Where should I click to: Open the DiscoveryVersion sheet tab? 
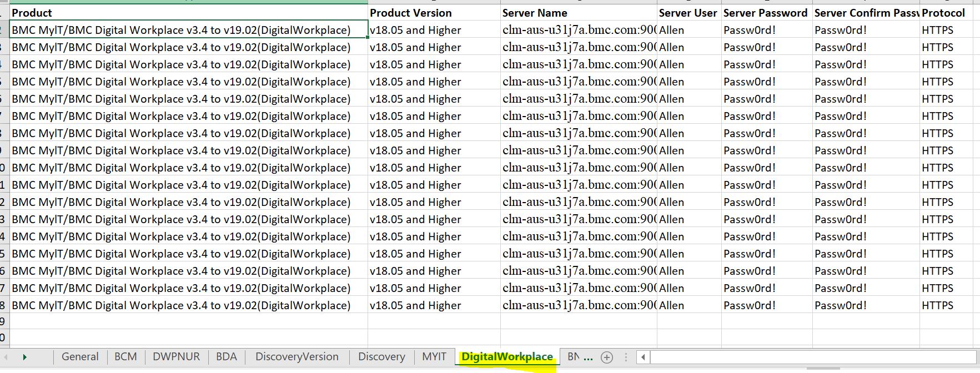[296, 357]
